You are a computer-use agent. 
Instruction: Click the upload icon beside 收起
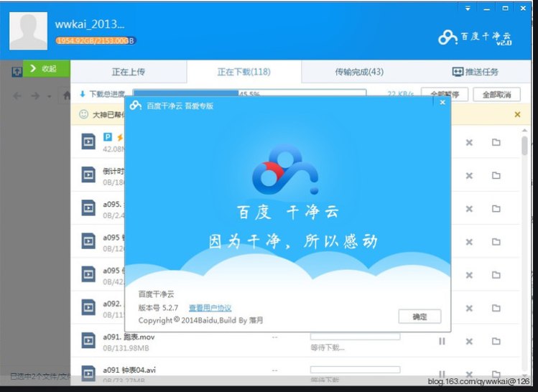[17, 71]
